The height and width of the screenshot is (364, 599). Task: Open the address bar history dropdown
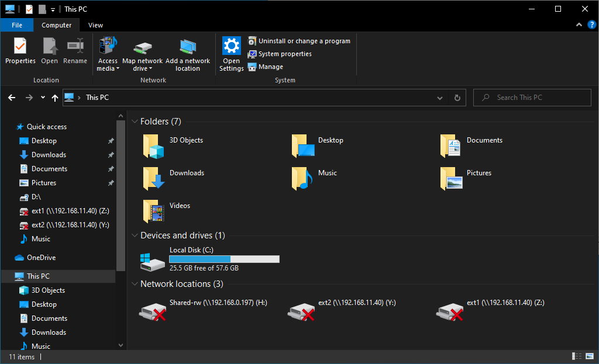(440, 98)
